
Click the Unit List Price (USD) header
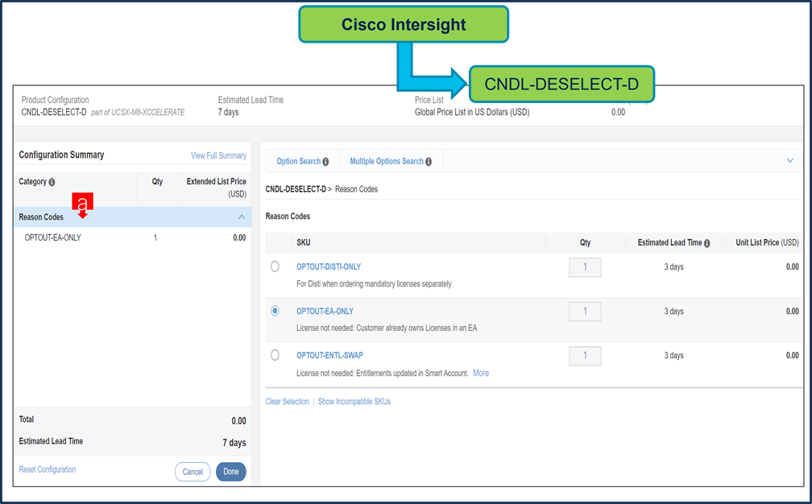click(x=767, y=242)
